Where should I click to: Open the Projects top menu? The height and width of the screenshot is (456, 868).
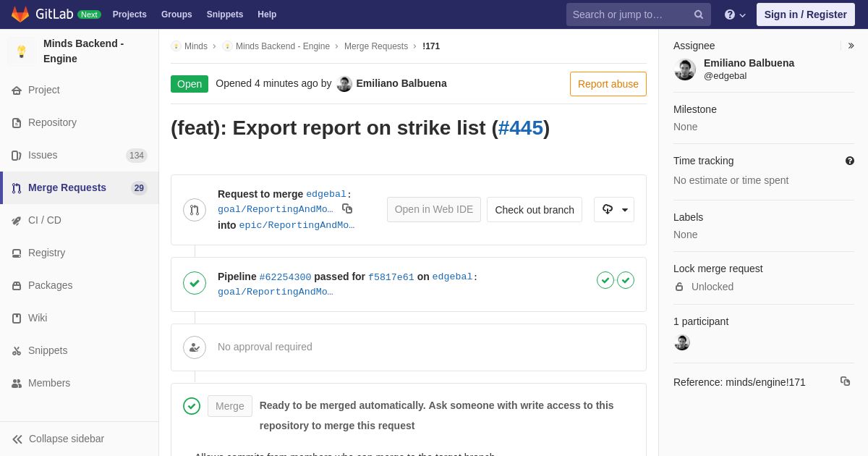coord(129,14)
